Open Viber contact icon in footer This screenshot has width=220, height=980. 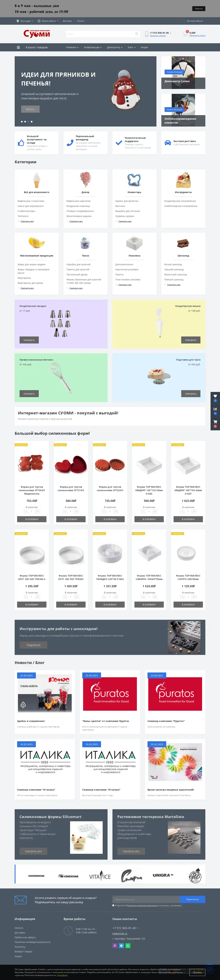click(115, 945)
